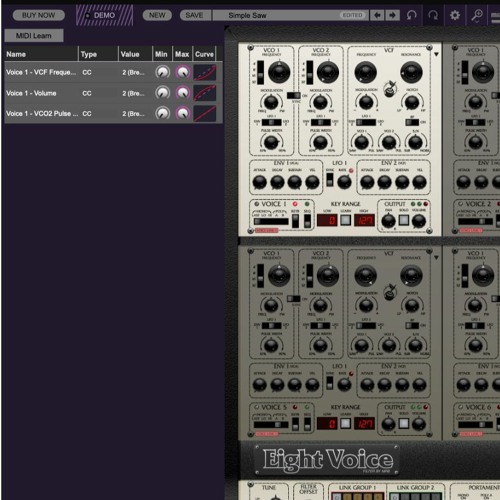Screen dimensions: 500x500
Task: Click the Voice 1 power icon
Action: pos(257,204)
